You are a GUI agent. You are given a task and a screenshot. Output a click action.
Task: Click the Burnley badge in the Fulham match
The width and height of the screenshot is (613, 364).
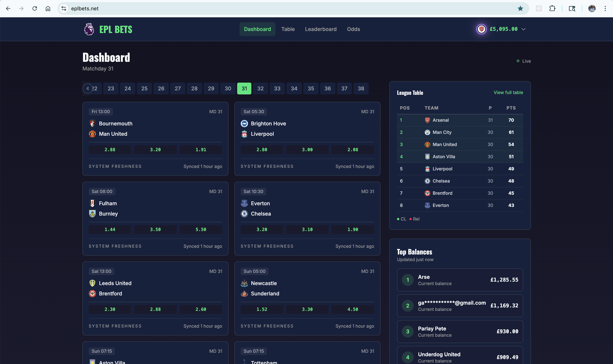pos(92,214)
